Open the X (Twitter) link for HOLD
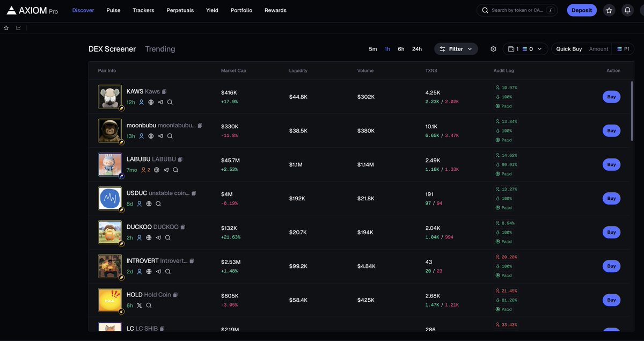The height and width of the screenshot is (341, 644). (140, 305)
